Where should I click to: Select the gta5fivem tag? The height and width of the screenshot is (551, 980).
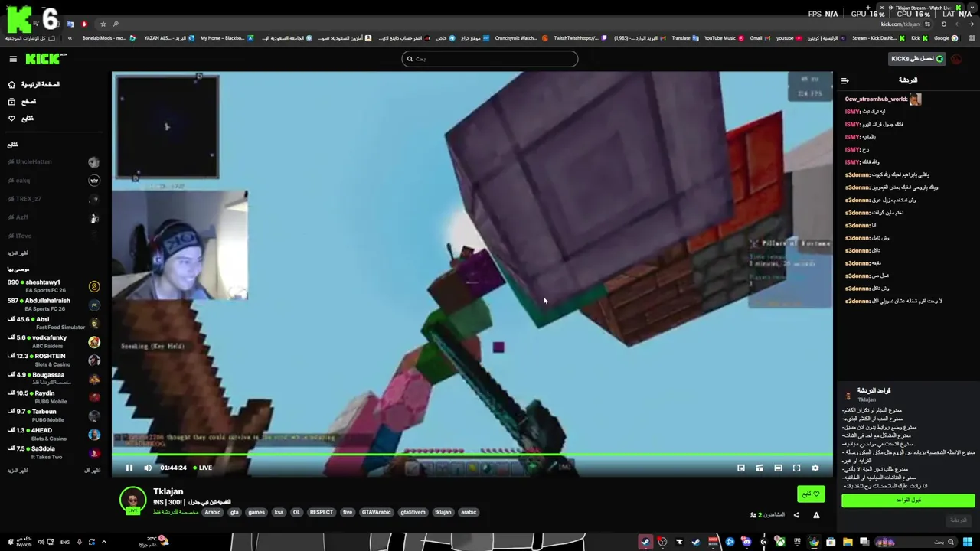(x=413, y=512)
